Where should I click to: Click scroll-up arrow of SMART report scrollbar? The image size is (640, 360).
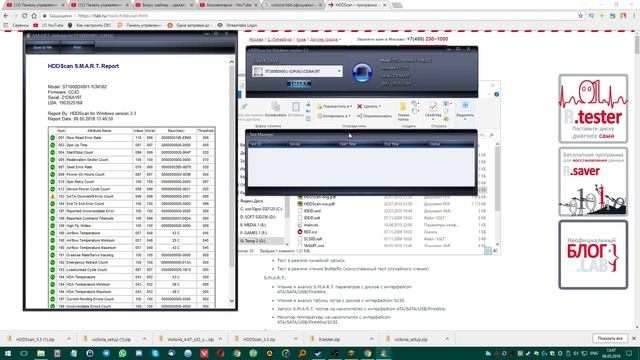pyautogui.click(x=231, y=62)
